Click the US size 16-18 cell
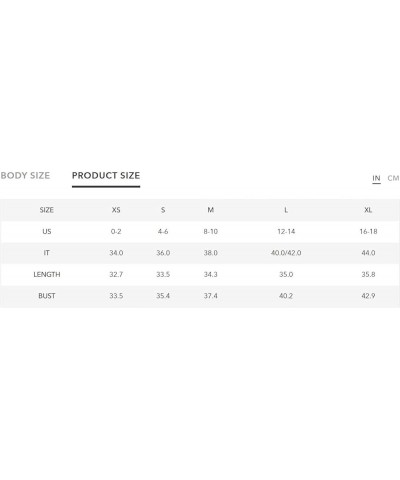The height and width of the screenshot is (480, 400). click(x=368, y=231)
